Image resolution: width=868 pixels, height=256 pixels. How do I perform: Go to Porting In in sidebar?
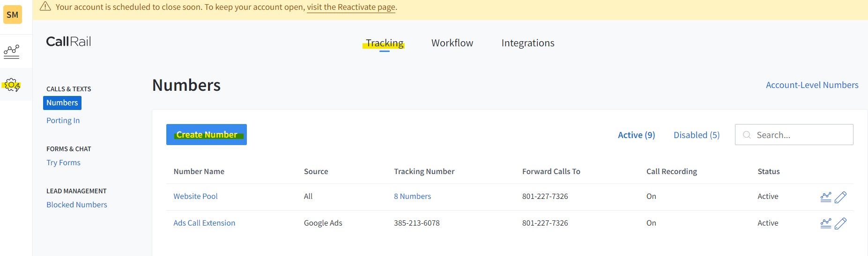(63, 120)
